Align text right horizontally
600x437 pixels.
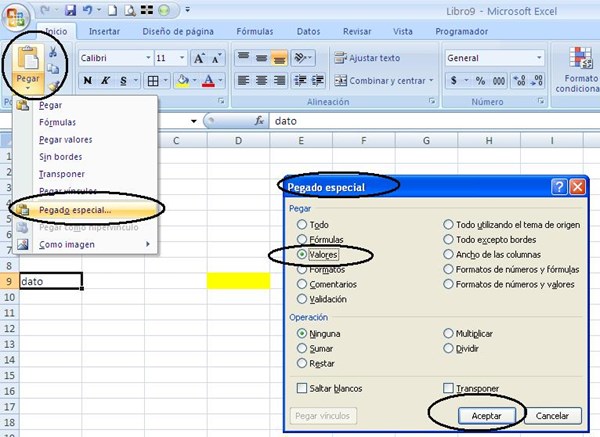click(x=279, y=81)
